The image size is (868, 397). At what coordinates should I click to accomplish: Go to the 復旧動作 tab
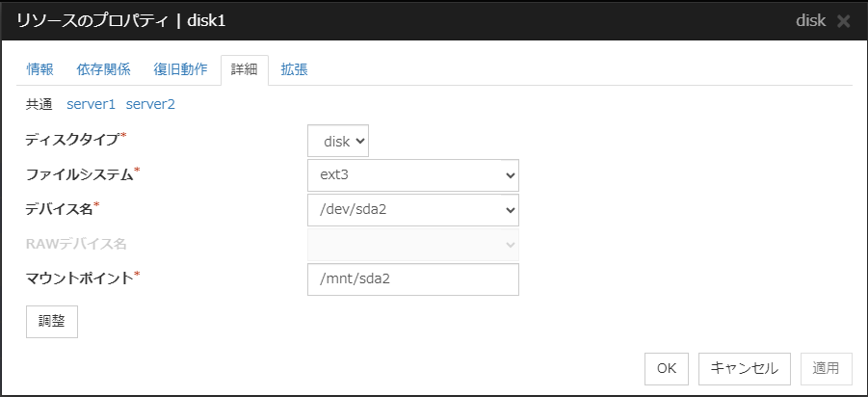point(180,69)
